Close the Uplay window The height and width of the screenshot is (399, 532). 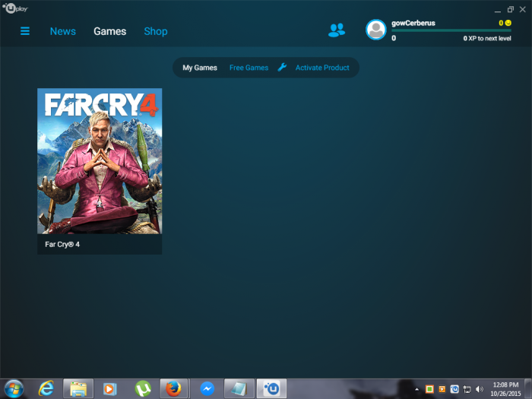click(523, 9)
